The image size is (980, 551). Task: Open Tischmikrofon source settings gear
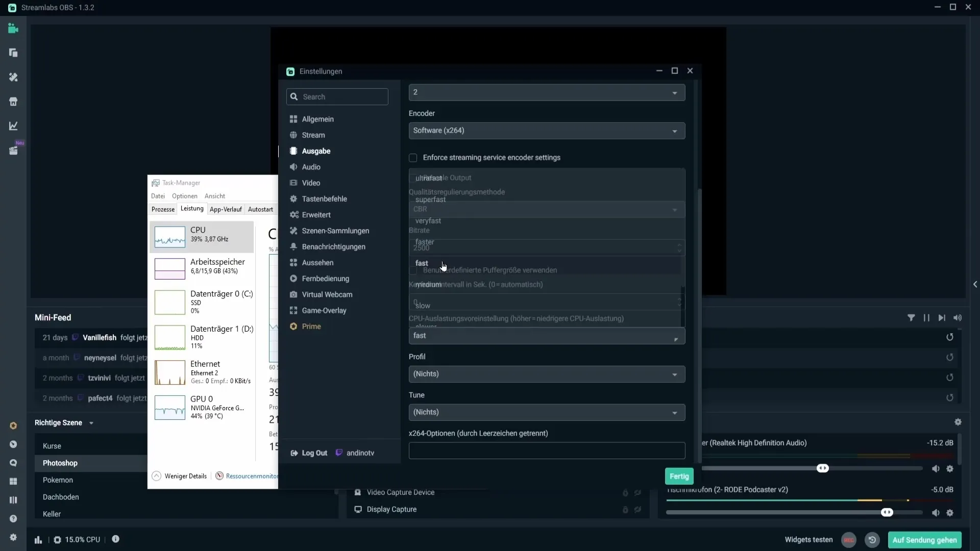click(950, 513)
